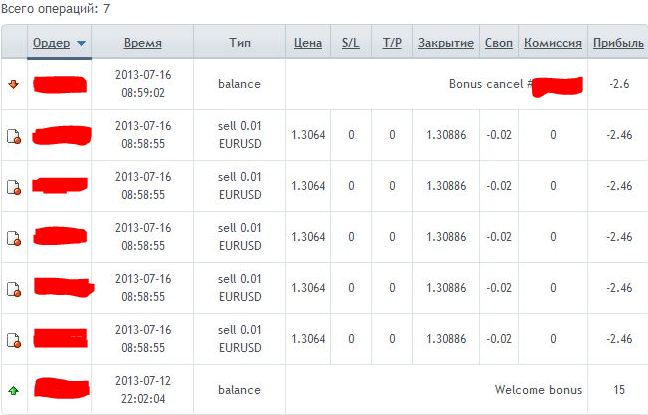Click the order document icon in second sell row
The height and width of the screenshot is (415, 648).
pyautogui.click(x=14, y=187)
